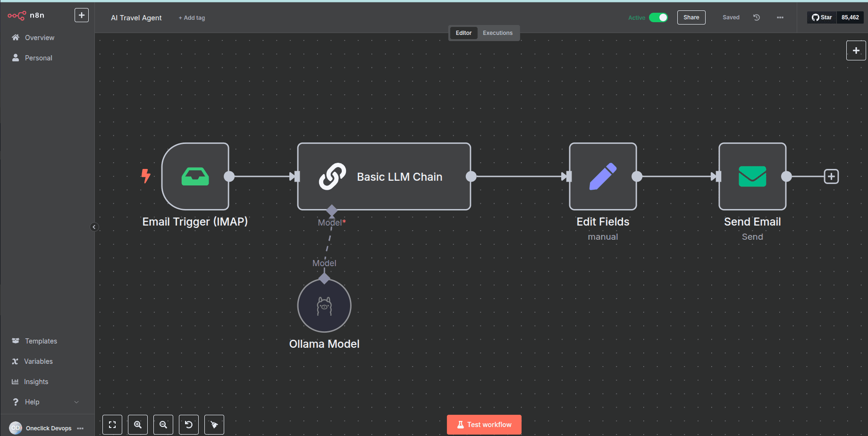The height and width of the screenshot is (436, 868).
Task: Toggle the workflow Active switch
Action: [x=658, y=17]
